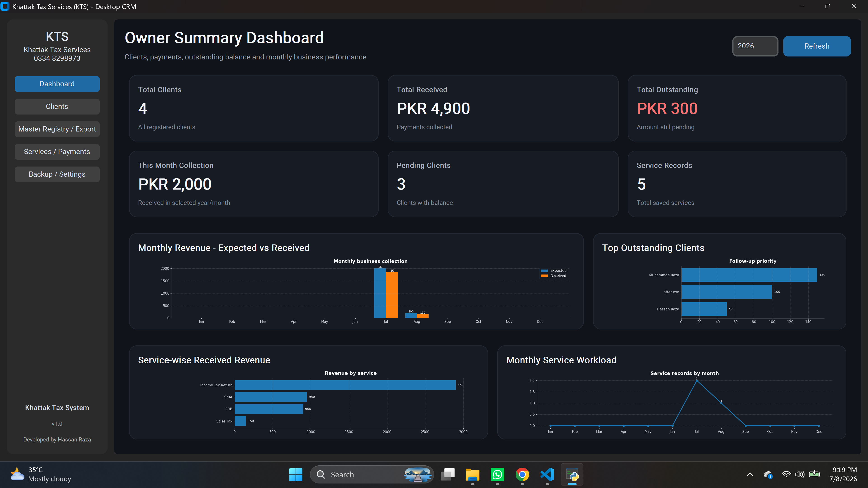Click the Income Tax Return revenue bar
This screenshot has width=868, height=488.
[x=345, y=385]
